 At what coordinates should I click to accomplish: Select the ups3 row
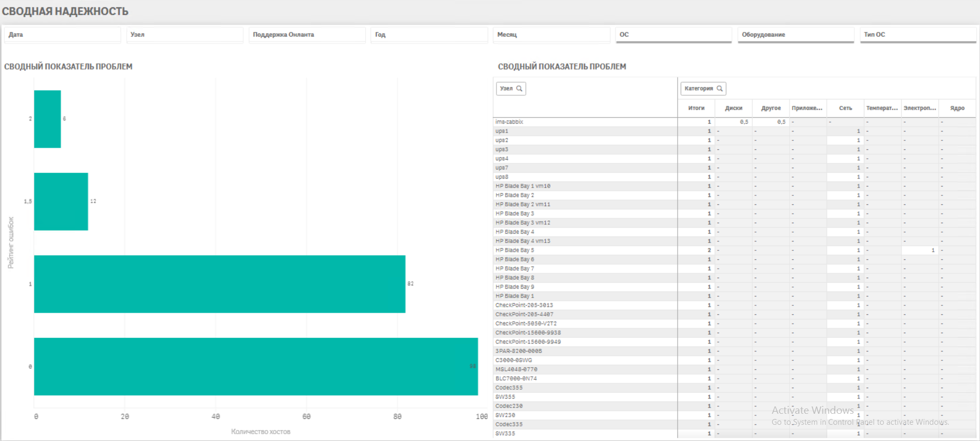pos(585,149)
